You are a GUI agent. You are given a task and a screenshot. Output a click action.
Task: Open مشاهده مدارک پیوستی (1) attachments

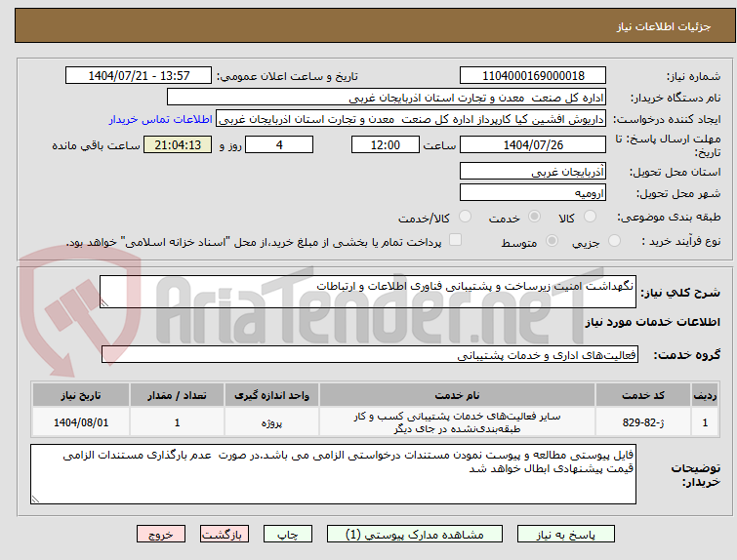pos(415,535)
